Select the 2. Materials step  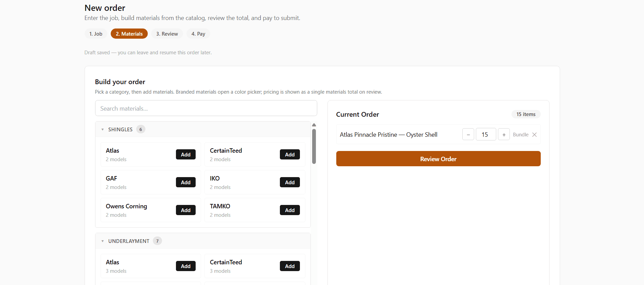tap(129, 34)
